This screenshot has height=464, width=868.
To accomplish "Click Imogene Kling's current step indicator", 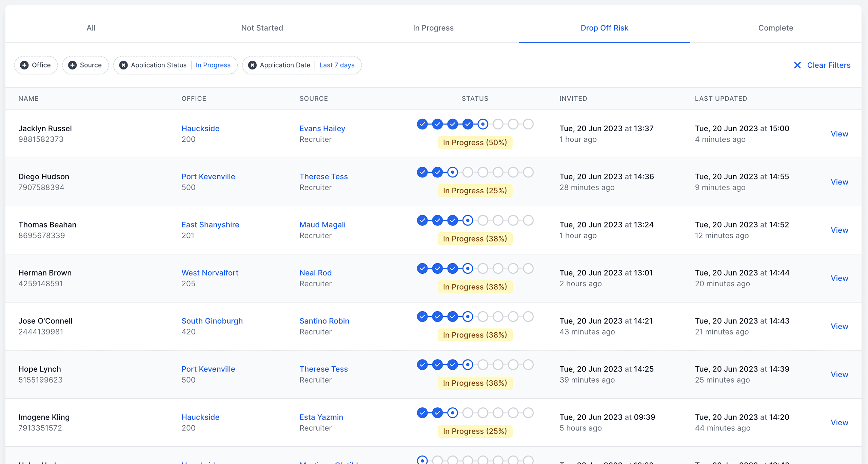I will (x=452, y=413).
